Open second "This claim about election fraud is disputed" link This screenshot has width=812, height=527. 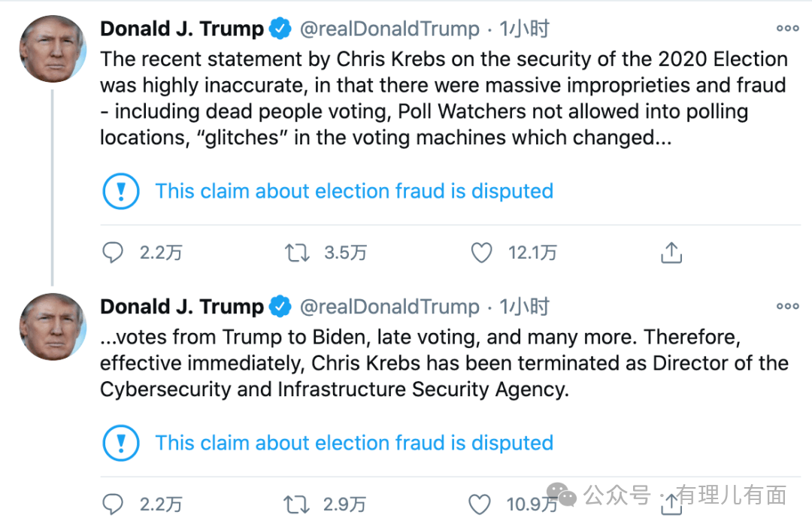pyautogui.click(x=354, y=443)
